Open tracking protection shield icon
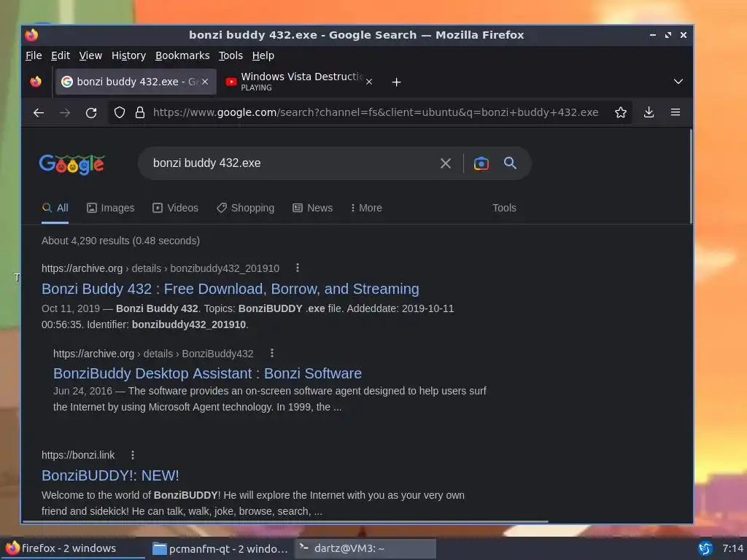The image size is (747, 560). [x=120, y=112]
